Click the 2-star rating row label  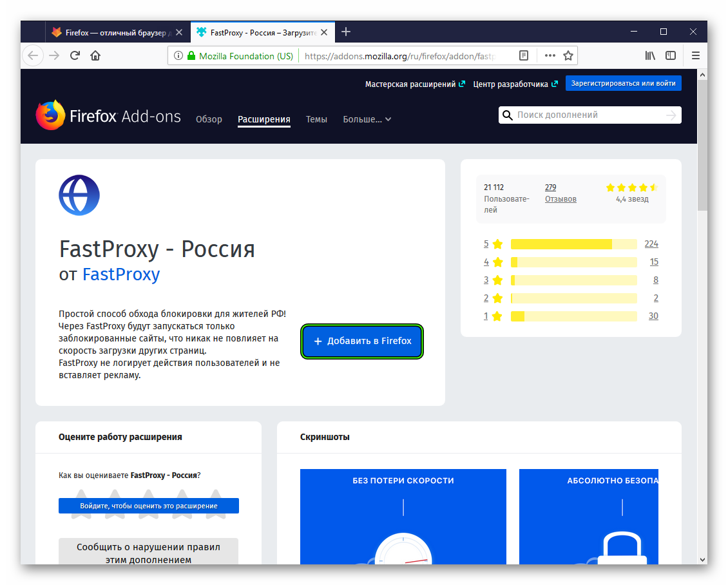[493, 298]
